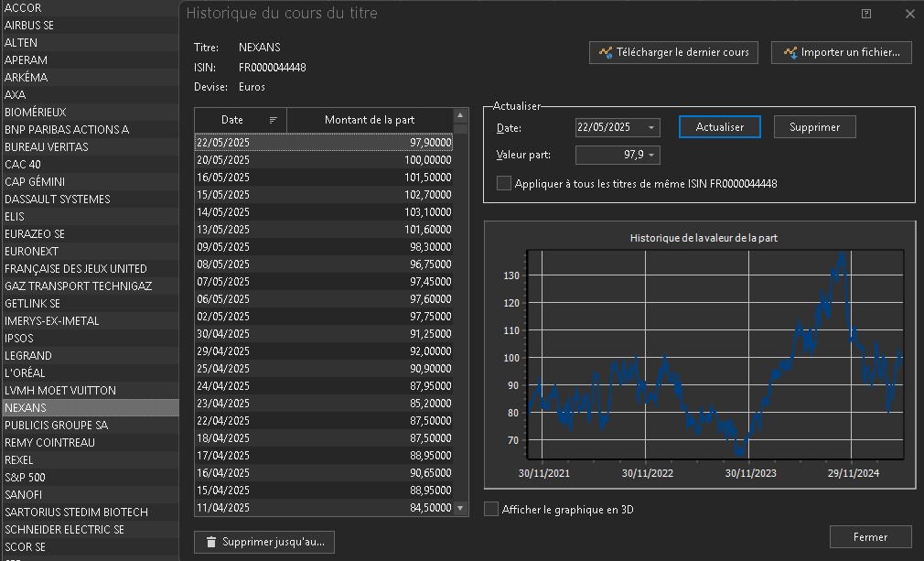924x561 pixels.
Task: Select the 08/05/2025 row
Action: [x=324, y=264]
